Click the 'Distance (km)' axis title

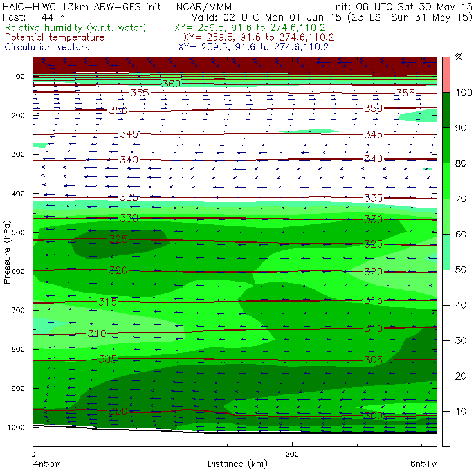point(238,464)
